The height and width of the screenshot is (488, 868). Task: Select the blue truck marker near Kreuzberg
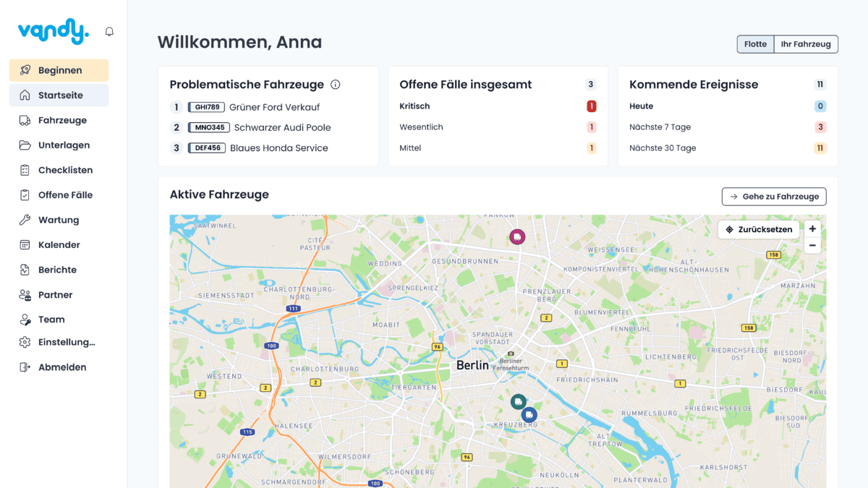[529, 415]
